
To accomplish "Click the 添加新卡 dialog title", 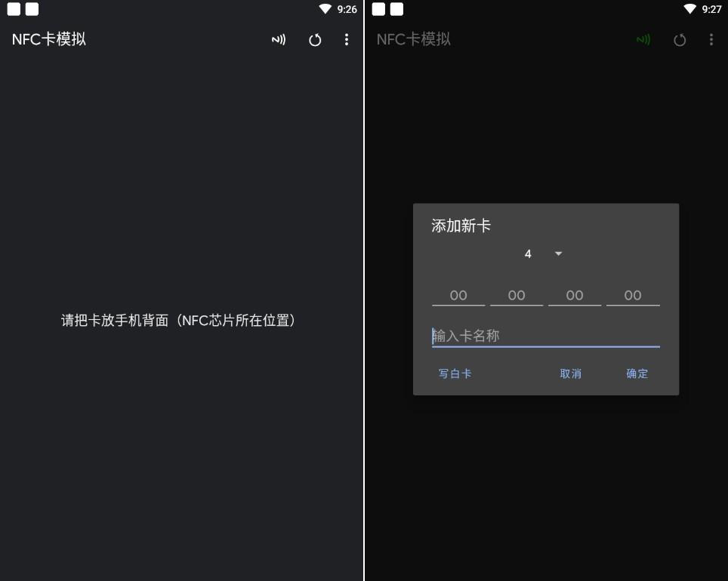I will tap(461, 226).
